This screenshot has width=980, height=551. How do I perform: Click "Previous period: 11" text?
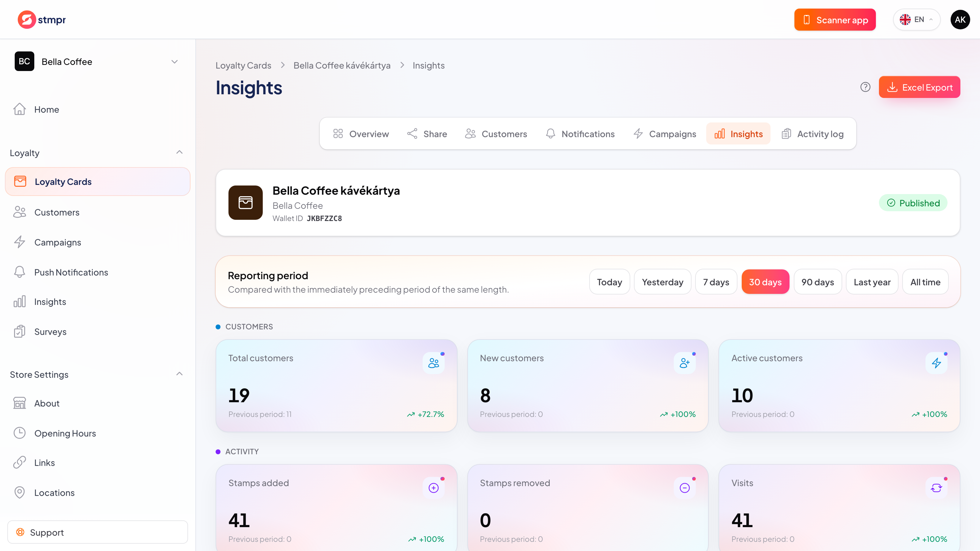point(260,414)
